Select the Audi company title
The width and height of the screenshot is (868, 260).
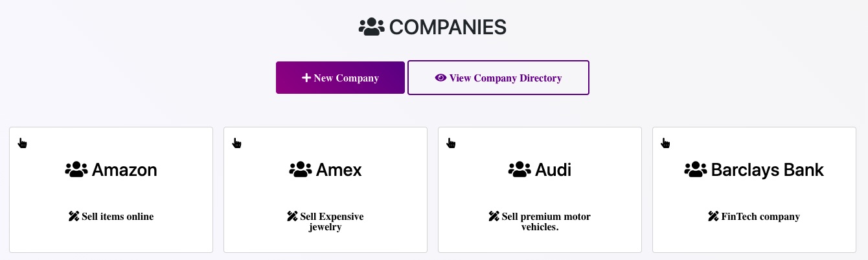tap(553, 169)
